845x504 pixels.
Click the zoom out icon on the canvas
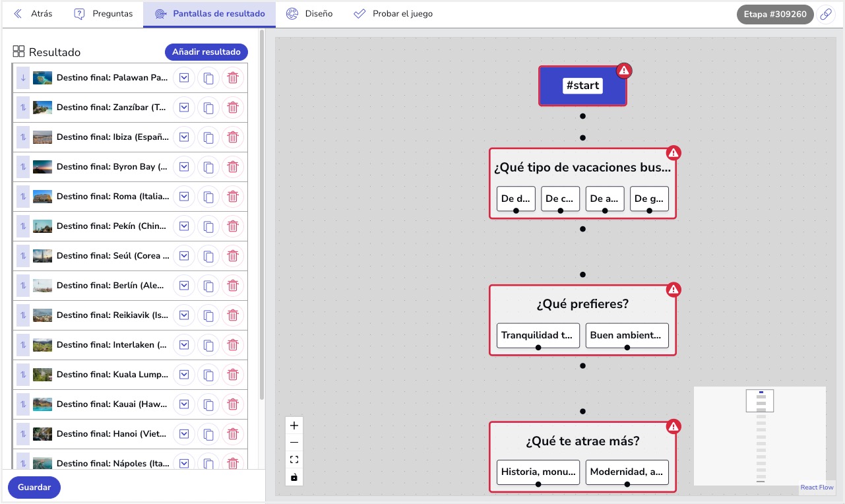pos(294,442)
